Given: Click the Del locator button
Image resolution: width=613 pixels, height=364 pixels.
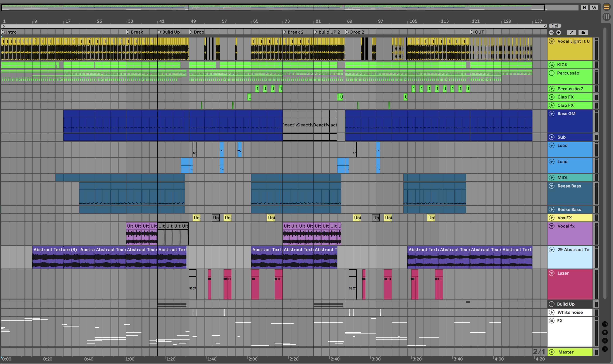Looking at the screenshot, I should click(554, 26).
